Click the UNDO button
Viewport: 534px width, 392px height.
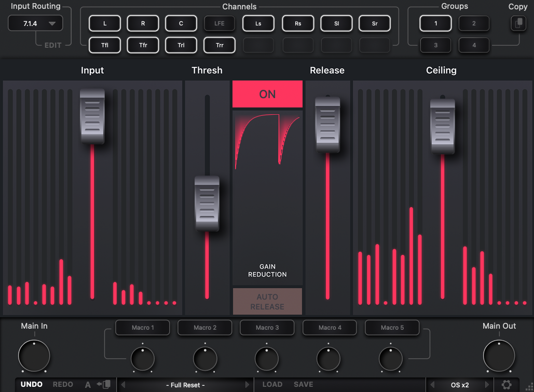click(x=32, y=385)
